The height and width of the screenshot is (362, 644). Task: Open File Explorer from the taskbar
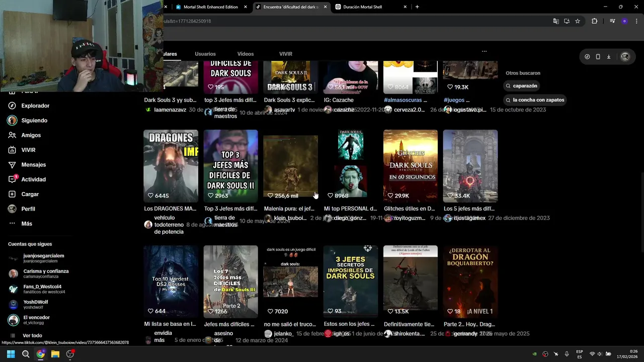[55, 354]
